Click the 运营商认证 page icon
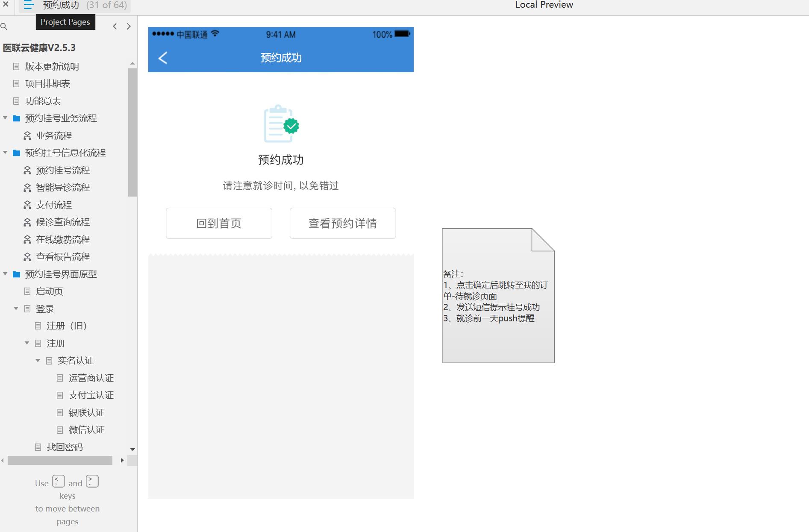 [x=60, y=378]
